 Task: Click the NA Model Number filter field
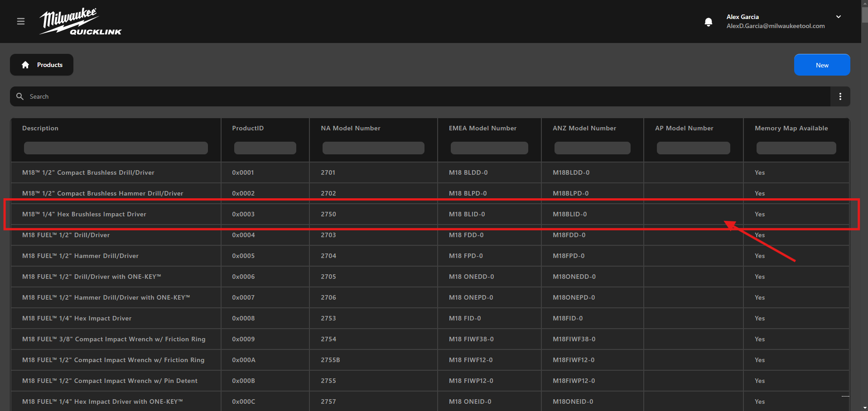coord(373,148)
